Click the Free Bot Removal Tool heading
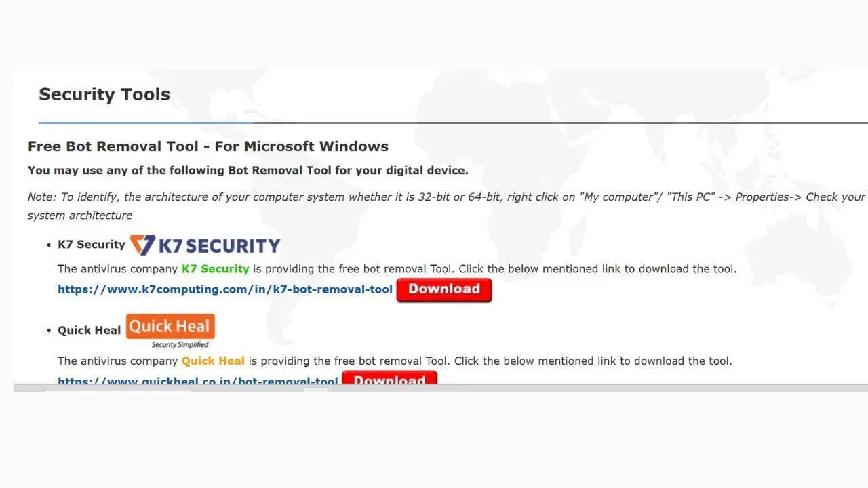Image resolution: width=868 pixels, height=488 pixels. 208,146
